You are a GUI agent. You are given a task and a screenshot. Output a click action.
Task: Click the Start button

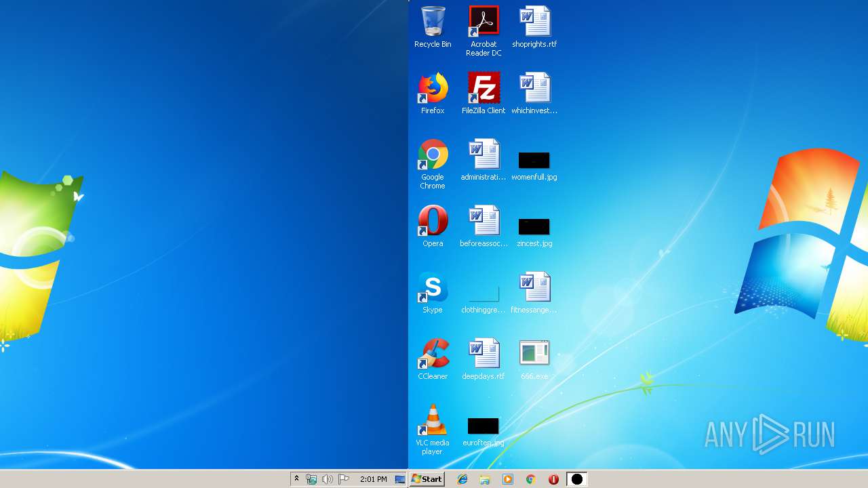tap(427, 479)
